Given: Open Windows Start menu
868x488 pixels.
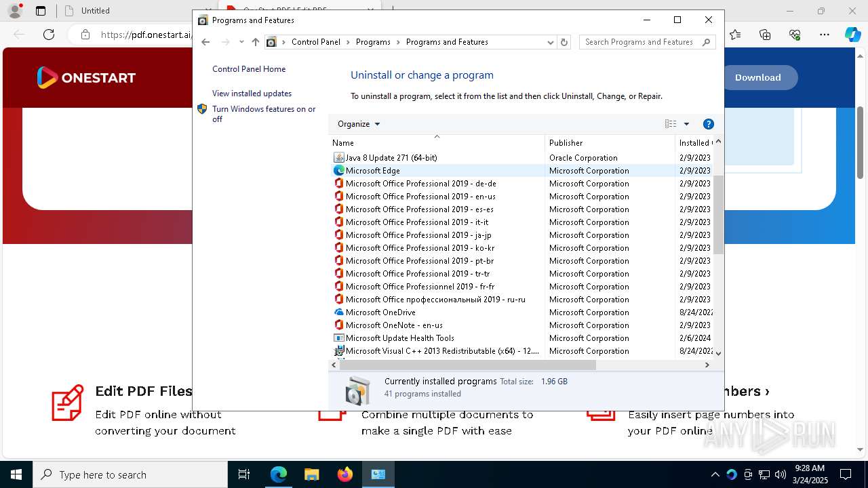Looking at the screenshot, I should tap(16, 474).
